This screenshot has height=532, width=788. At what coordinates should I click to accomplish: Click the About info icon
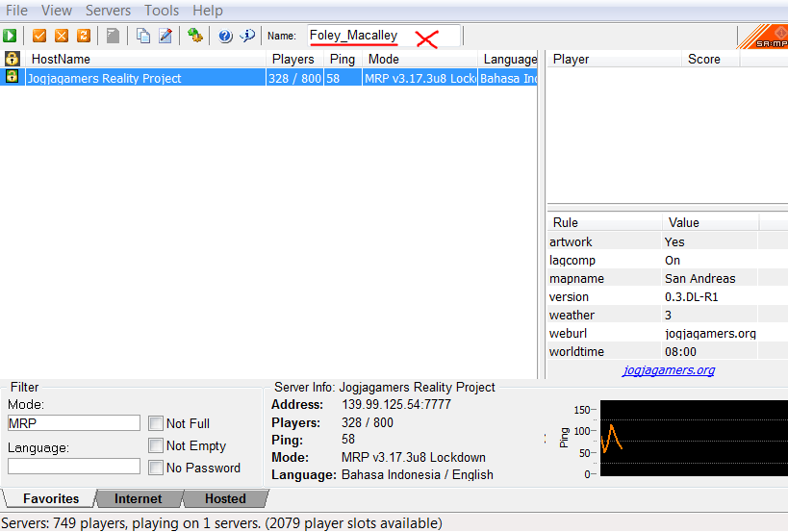pos(247,36)
